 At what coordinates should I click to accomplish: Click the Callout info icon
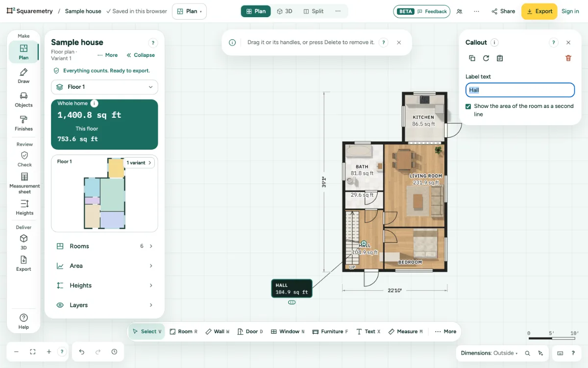coord(494,43)
